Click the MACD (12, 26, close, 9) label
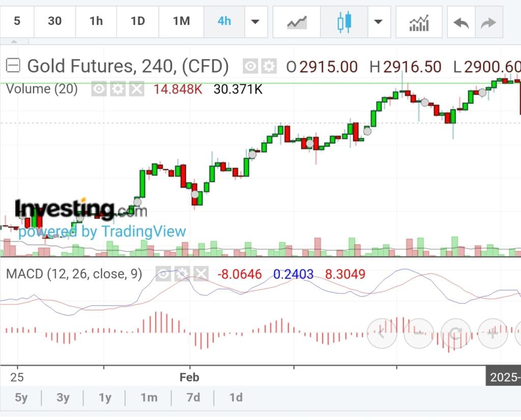The image size is (521, 420). click(74, 274)
